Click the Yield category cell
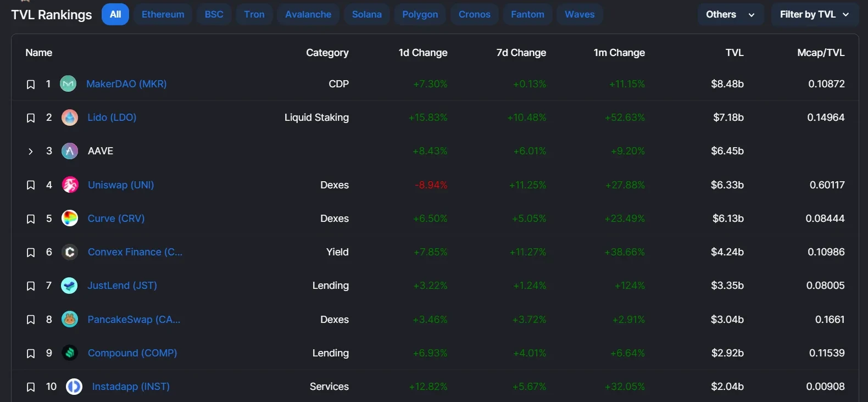Viewport: 868px width, 402px height. pos(337,252)
